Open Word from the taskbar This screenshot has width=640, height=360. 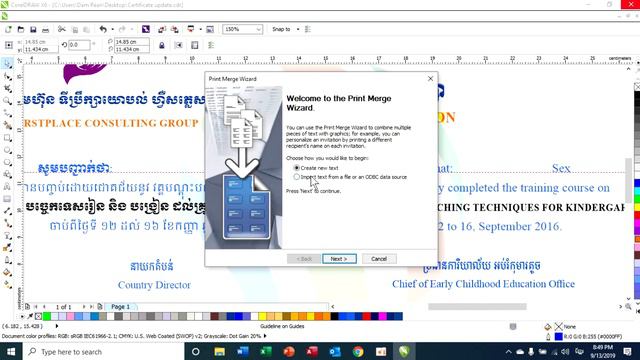[242, 351]
